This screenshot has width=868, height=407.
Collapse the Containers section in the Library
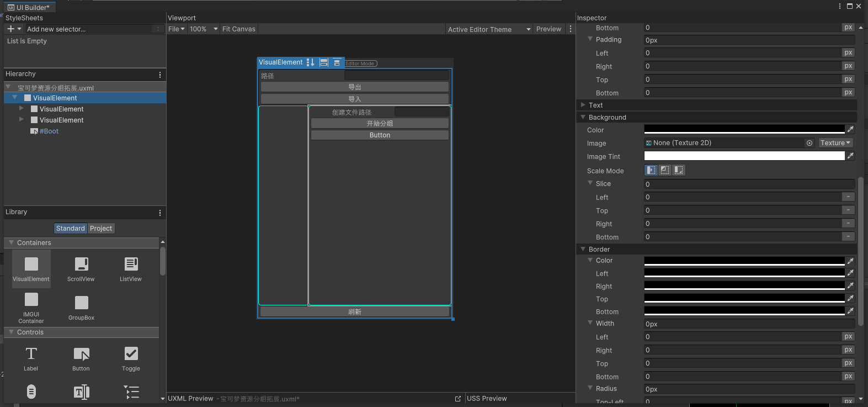11,242
